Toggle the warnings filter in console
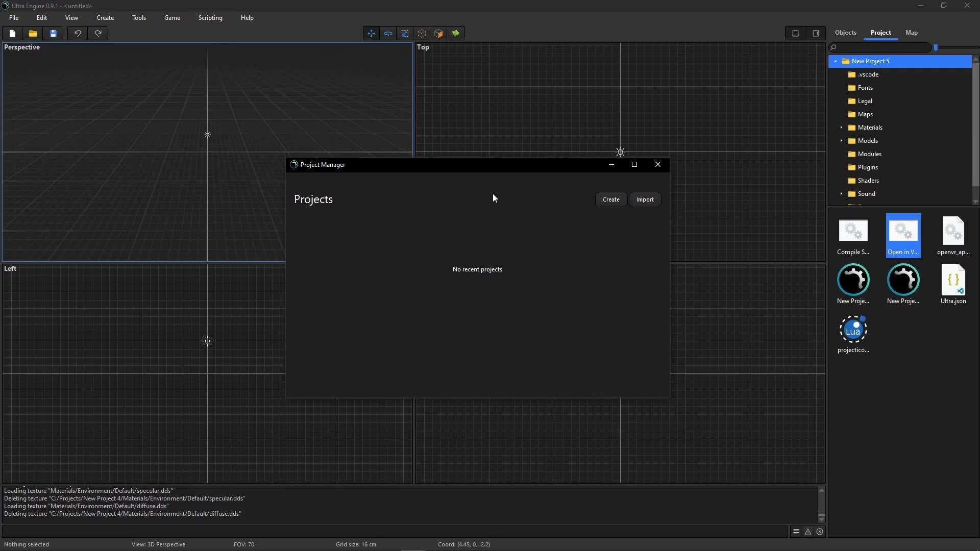 click(808, 532)
